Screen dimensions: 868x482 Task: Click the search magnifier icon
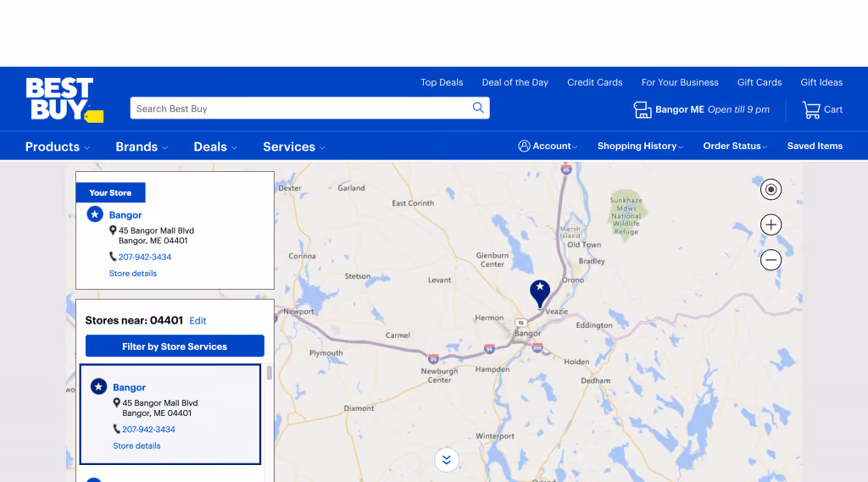click(x=478, y=108)
